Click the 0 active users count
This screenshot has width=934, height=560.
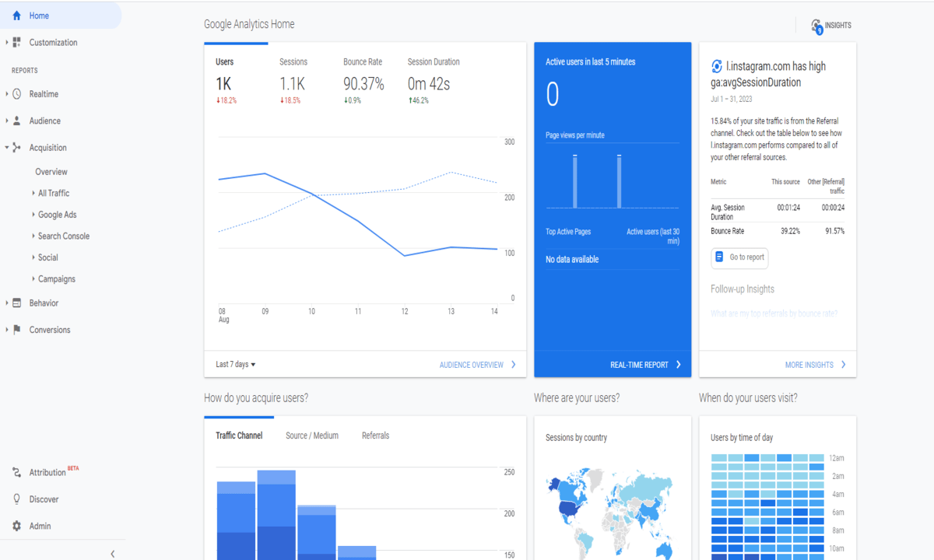[553, 95]
